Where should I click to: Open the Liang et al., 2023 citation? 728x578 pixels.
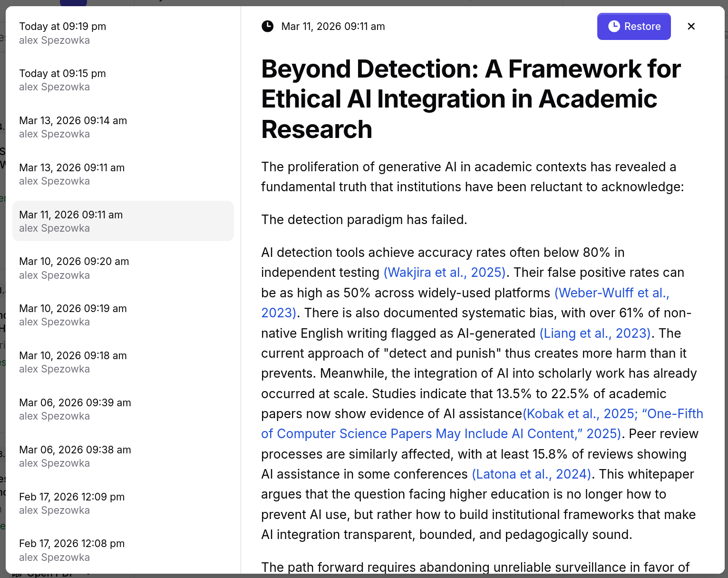coord(595,333)
